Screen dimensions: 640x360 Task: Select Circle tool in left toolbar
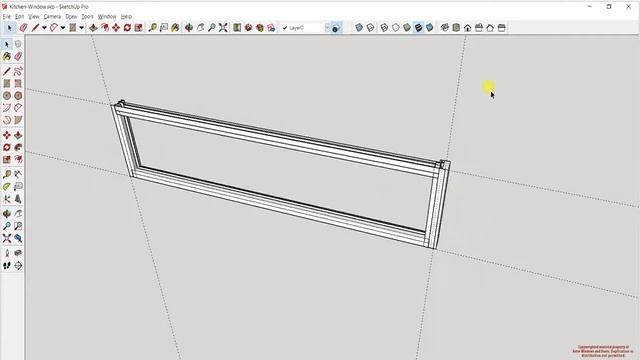pos(7,96)
